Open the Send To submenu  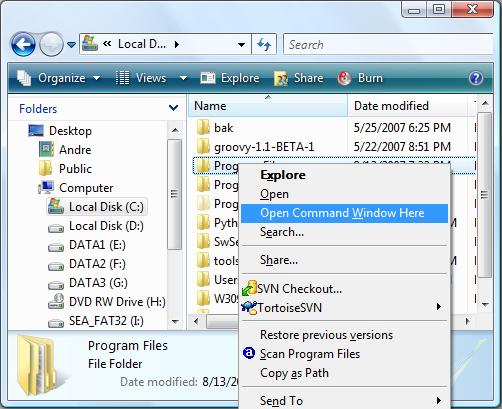344,400
